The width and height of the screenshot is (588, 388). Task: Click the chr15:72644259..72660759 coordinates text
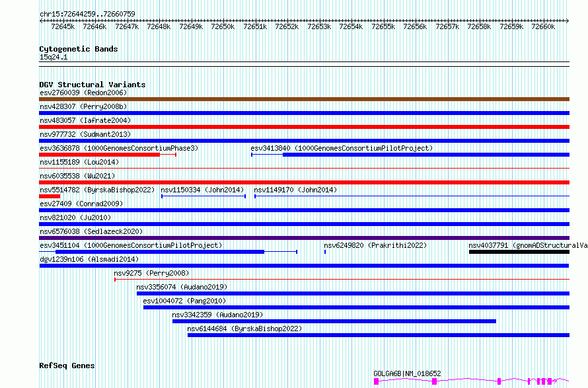[87, 15]
